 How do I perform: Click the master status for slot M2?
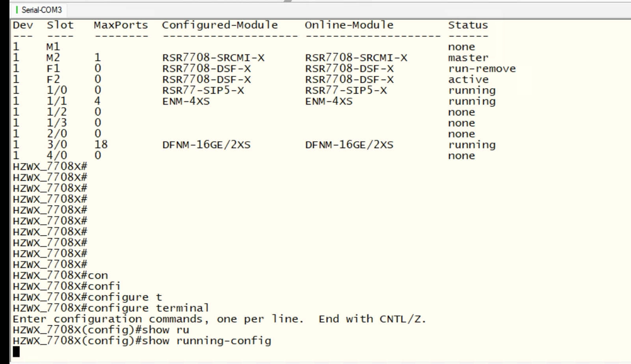point(468,58)
